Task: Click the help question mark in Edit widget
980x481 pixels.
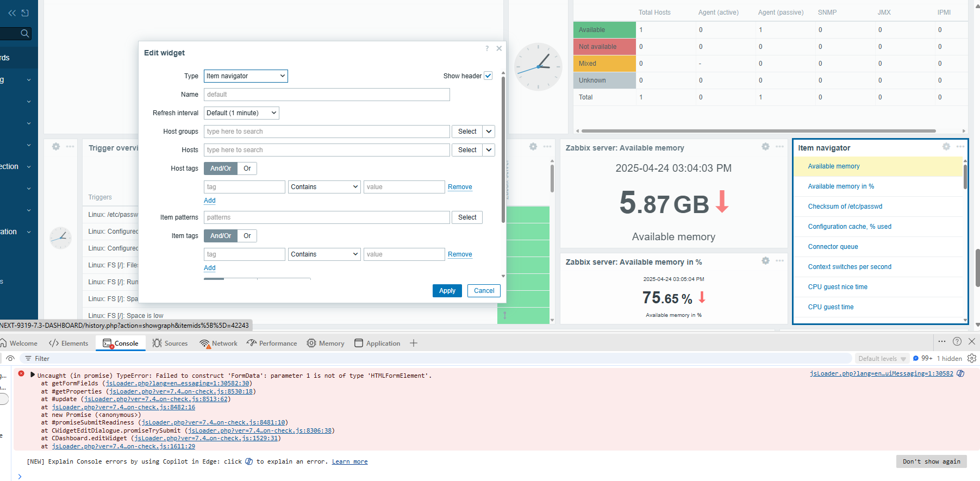Action: click(x=487, y=48)
